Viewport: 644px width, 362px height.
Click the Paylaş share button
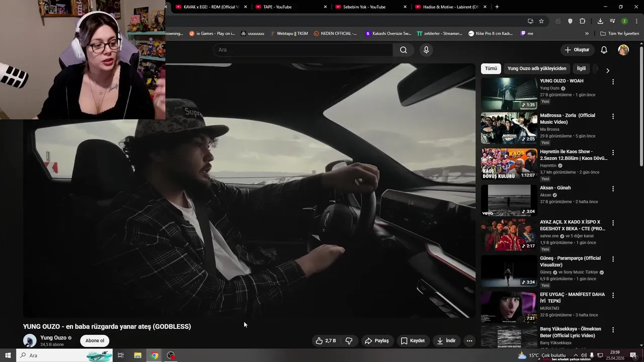click(376, 340)
